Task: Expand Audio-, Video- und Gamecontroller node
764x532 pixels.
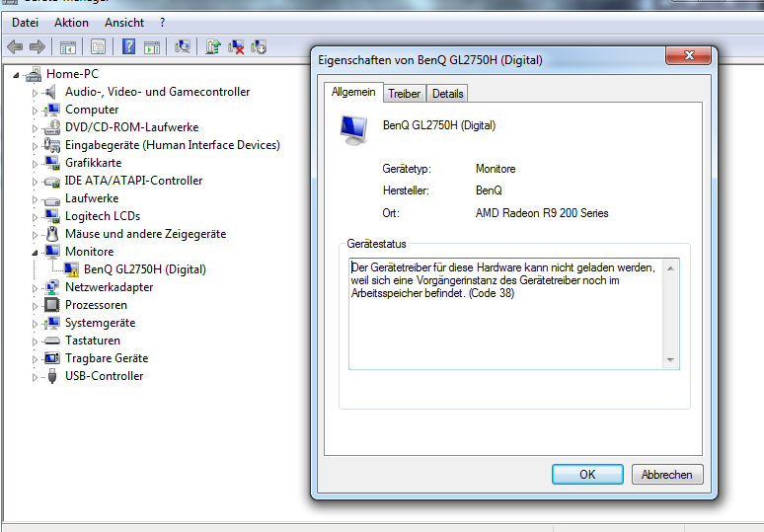Action: click(35, 93)
